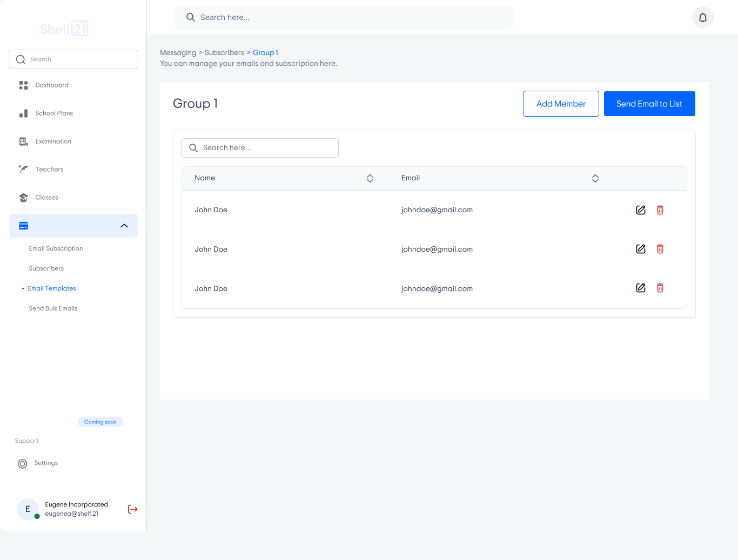Edit the second John Doe row
The width and height of the screenshot is (738, 560).
(641, 249)
